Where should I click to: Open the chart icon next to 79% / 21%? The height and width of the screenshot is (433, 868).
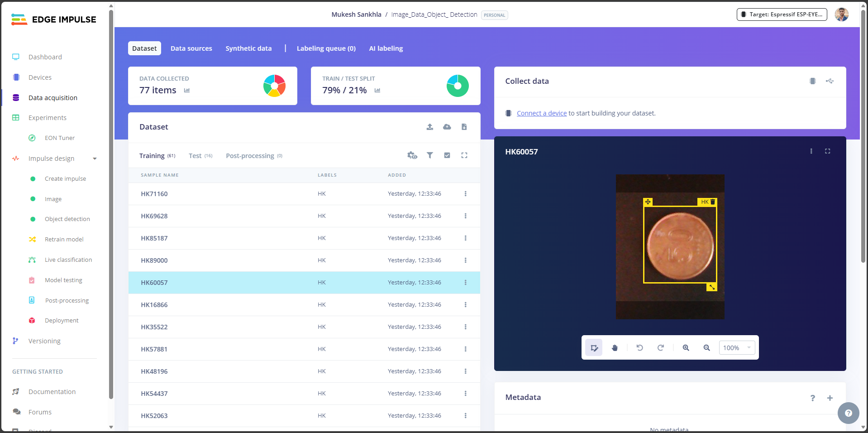pos(377,91)
